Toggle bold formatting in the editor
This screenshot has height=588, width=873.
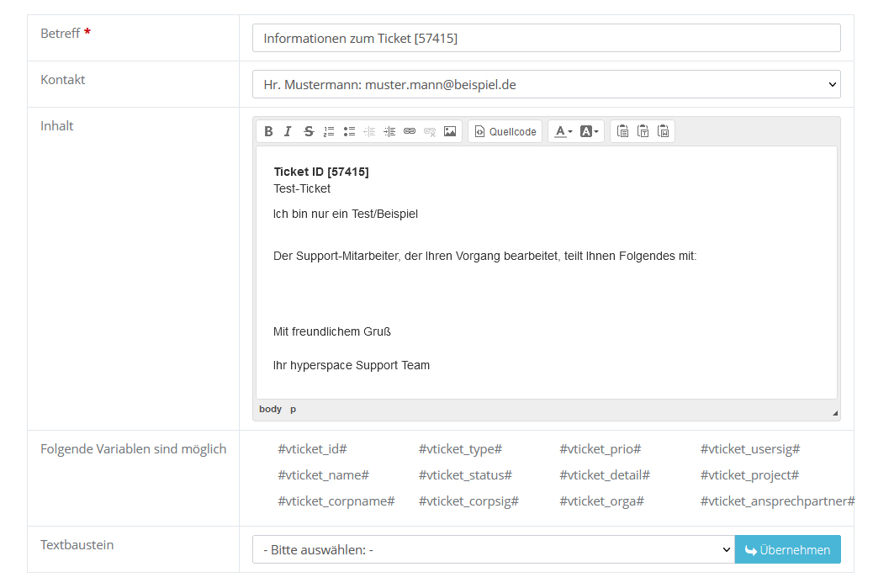(268, 131)
